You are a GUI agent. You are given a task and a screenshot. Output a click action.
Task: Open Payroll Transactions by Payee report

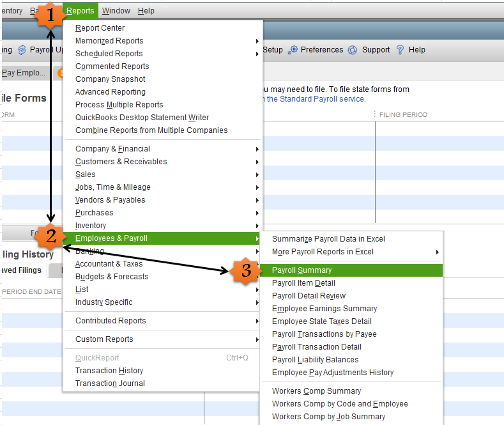(324, 334)
